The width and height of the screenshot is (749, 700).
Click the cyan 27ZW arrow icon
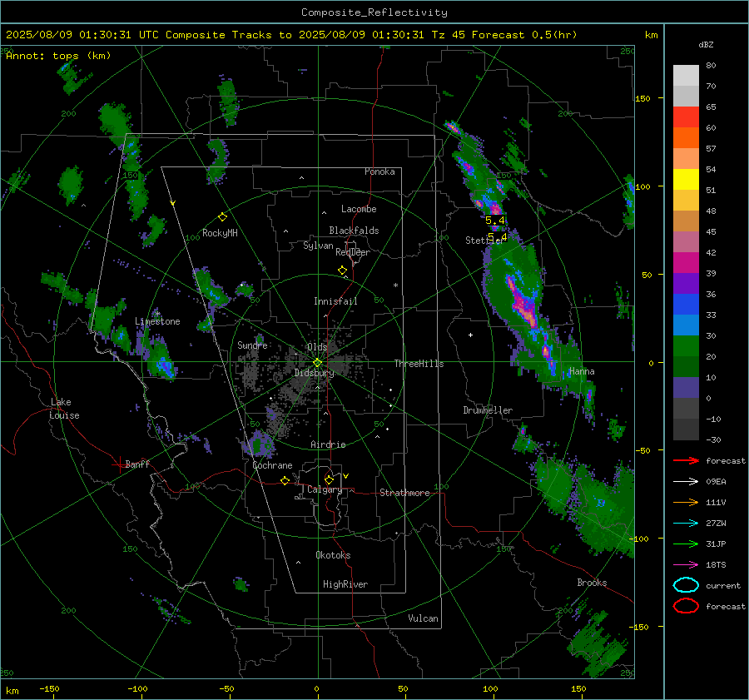click(686, 524)
